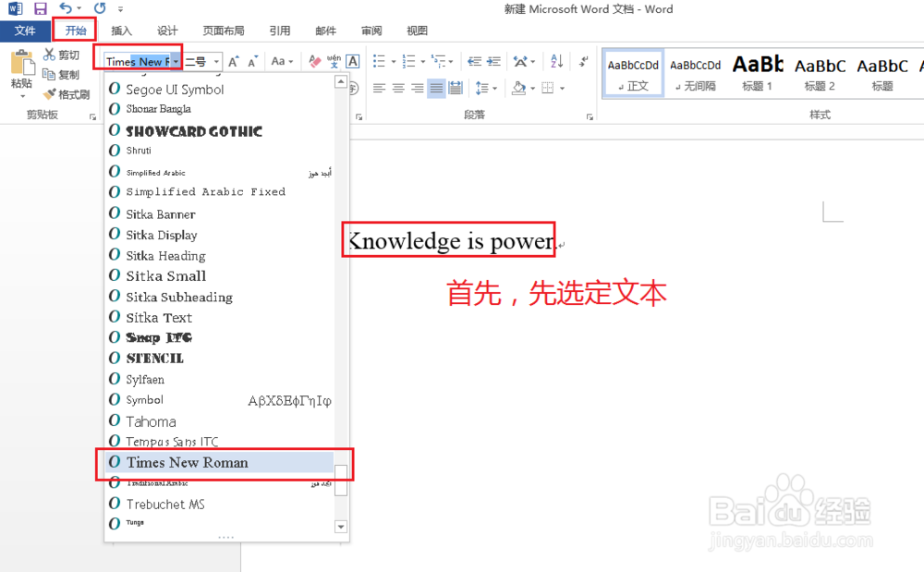Image resolution: width=924 pixels, height=572 pixels.
Task: Click the Redo icon in title bar
Action: coord(100,8)
